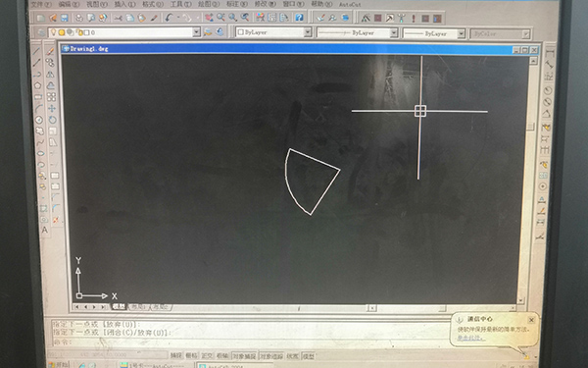Open the 格式 (Format) menu
Screen dimensions: 588x368
click(x=153, y=4)
